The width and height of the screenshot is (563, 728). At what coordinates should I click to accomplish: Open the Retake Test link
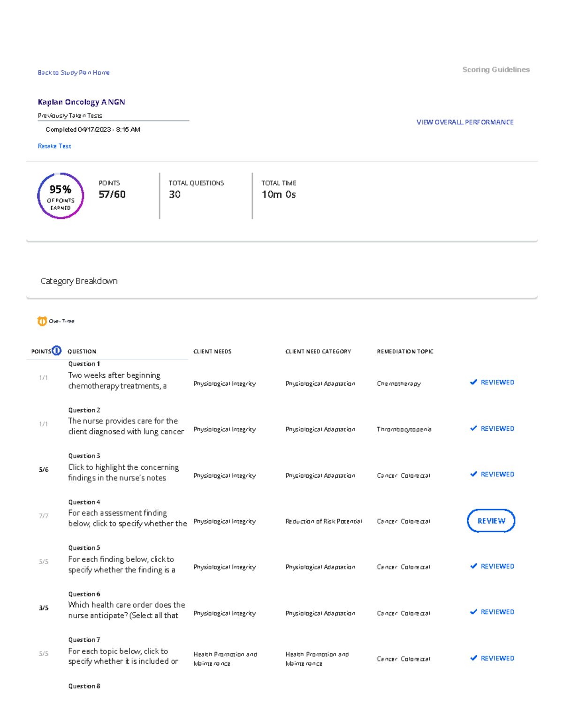(x=54, y=146)
